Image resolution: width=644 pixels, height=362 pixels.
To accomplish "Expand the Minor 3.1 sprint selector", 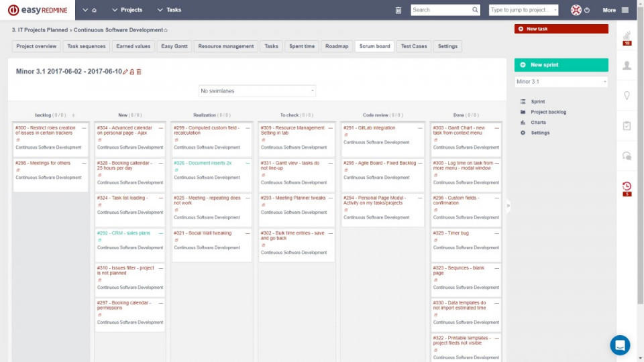I will pyautogui.click(x=561, y=82).
